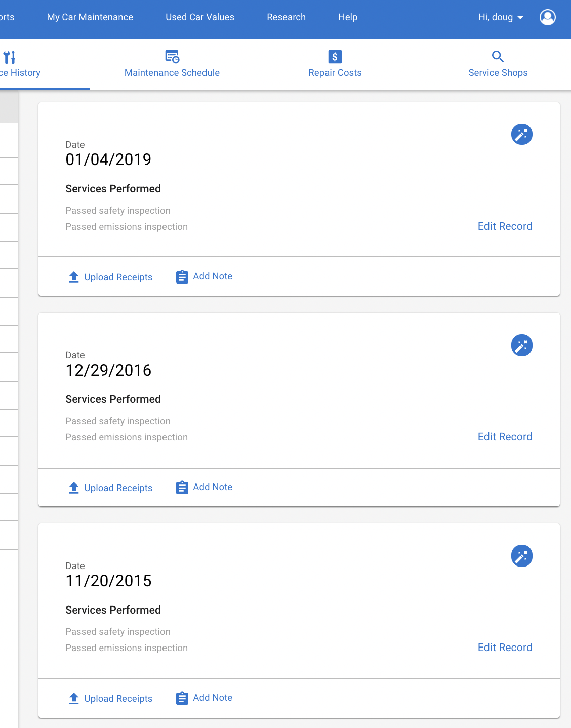Open the Help menu item
Image resolution: width=571 pixels, height=728 pixels.
[x=348, y=17]
